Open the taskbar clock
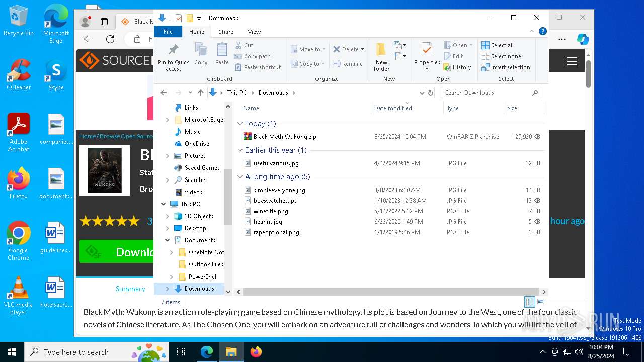The width and height of the screenshot is (644, 362). pyautogui.click(x=601, y=352)
